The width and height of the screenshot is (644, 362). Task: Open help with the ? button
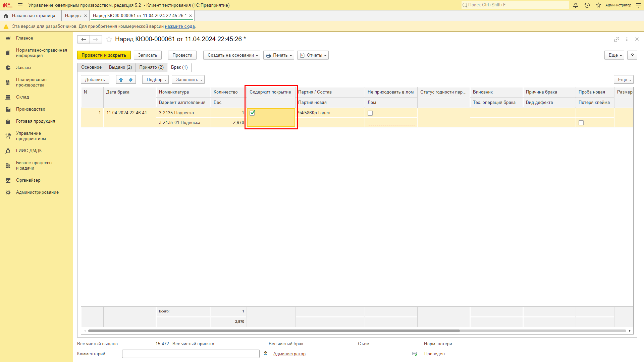[x=632, y=55]
